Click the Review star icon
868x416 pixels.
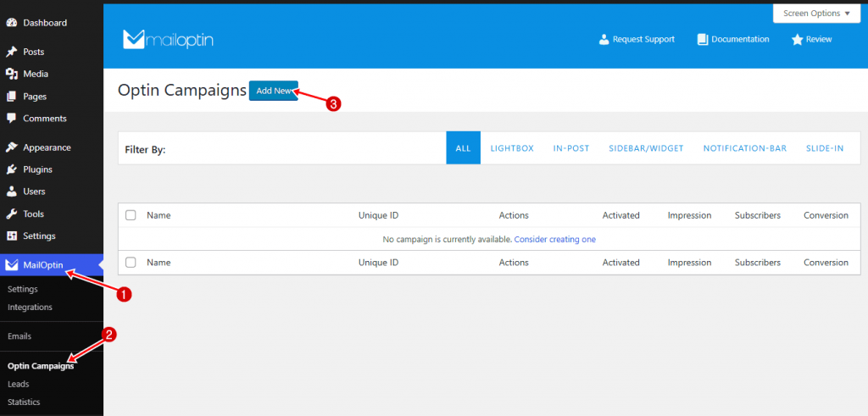point(797,40)
